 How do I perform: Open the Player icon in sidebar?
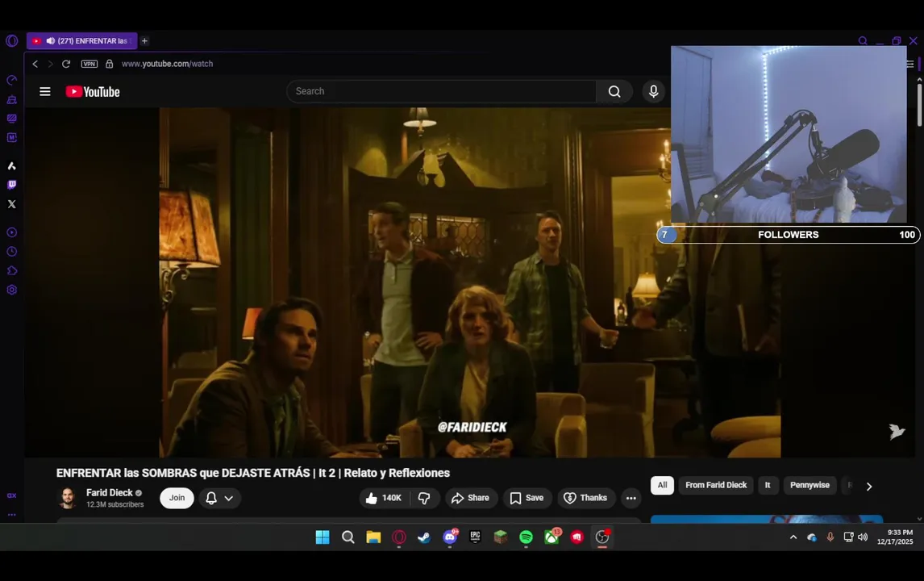(x=12, y=232)
